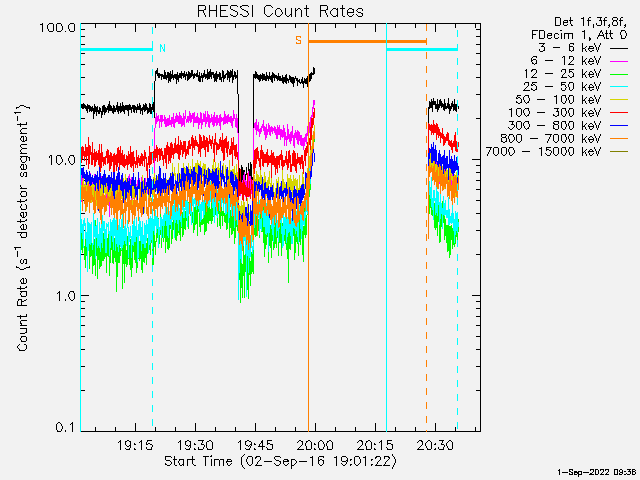Click the magenta 6-12 keV legend line swatch
The image size is (640, 480).
pos(619,61)
